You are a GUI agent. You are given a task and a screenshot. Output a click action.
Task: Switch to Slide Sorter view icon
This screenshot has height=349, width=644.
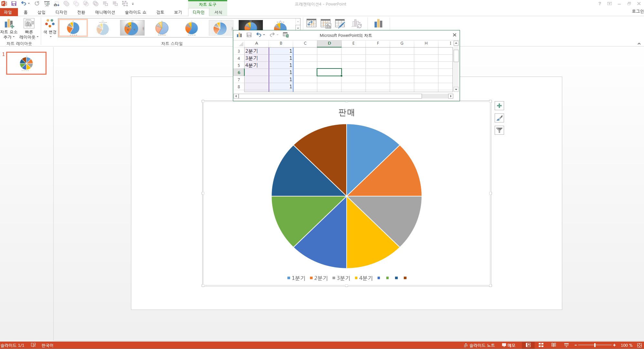point(541,345)
